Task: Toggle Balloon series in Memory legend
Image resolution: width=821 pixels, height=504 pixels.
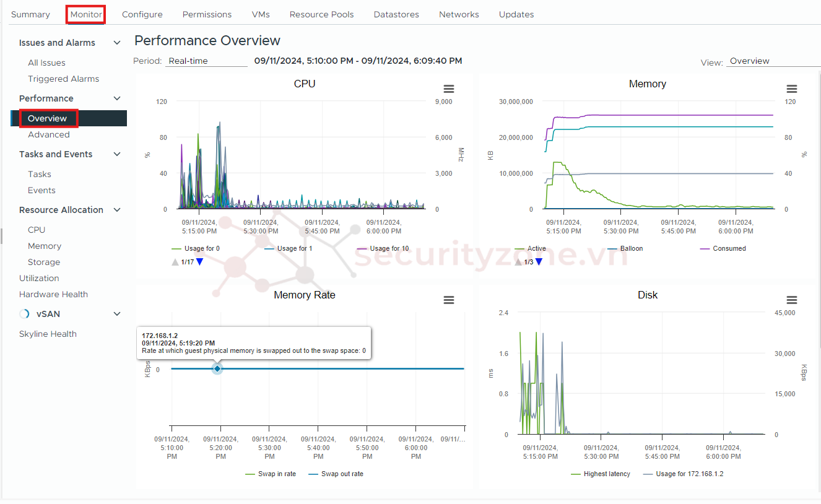Action: click(625, 248)
